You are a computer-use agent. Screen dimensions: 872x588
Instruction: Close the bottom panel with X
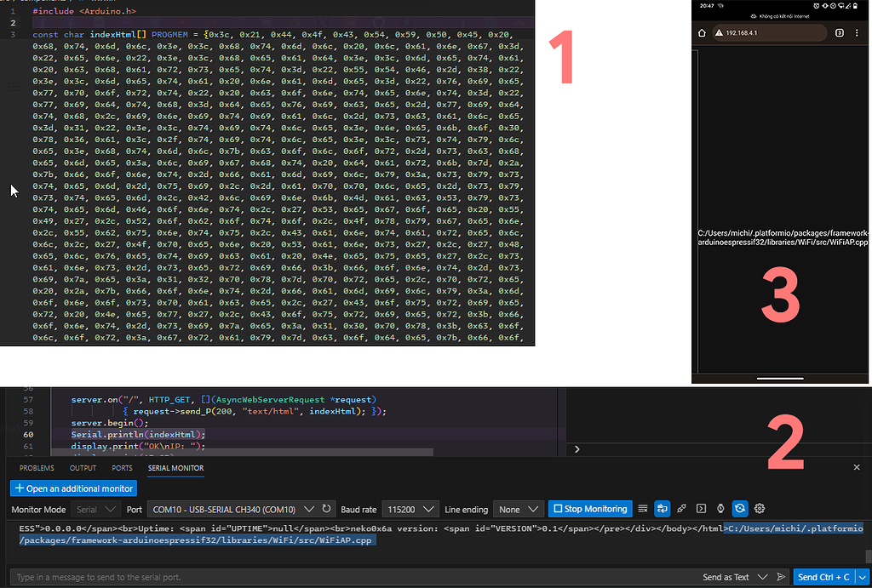click(x=857, y=467)
